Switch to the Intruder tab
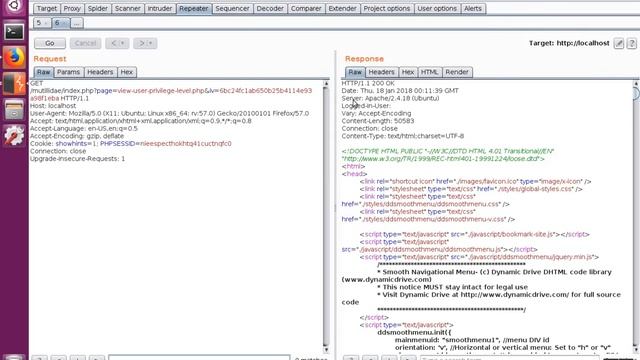640x360 pixels. click(x=160, y=9)
